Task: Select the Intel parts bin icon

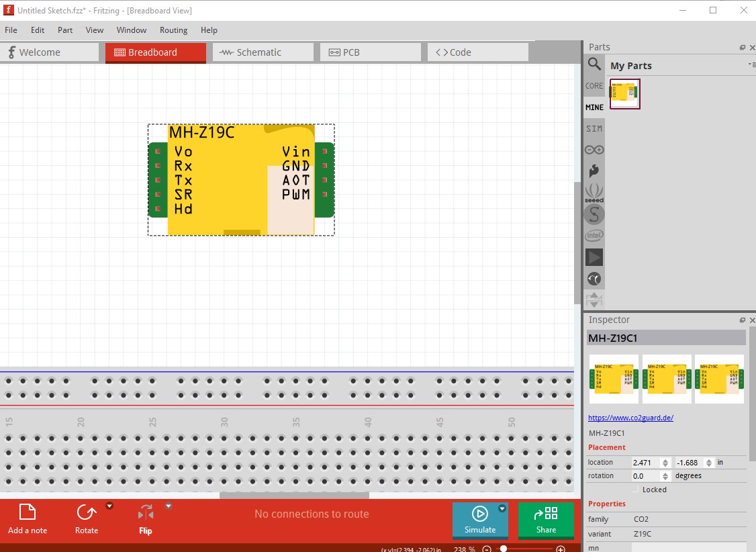Action: (594, 236)
